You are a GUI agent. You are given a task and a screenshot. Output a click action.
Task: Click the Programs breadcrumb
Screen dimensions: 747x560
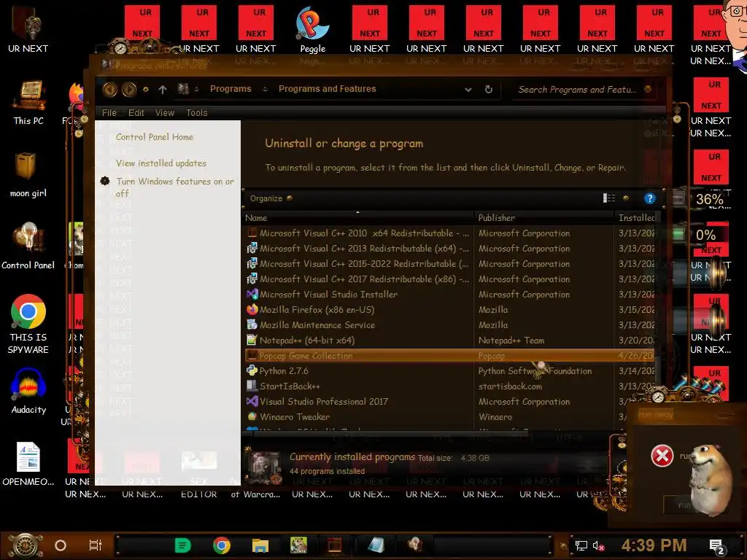pos(231,89)
